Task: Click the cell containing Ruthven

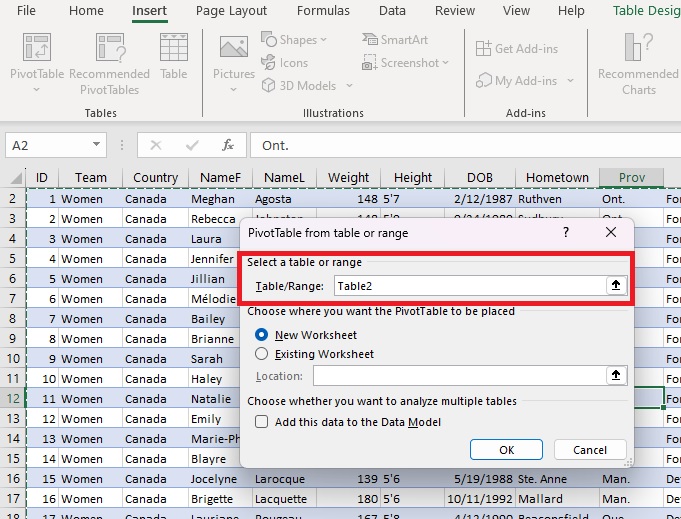Action: pyautogui.click(x=557, y=199)
